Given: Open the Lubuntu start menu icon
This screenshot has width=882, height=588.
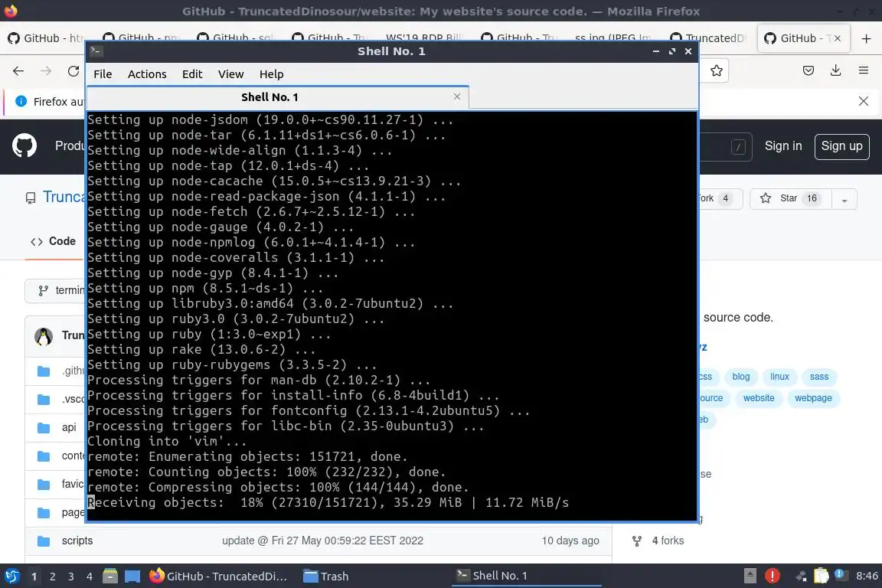Looking at the screenshot, I should pos(11,577).
